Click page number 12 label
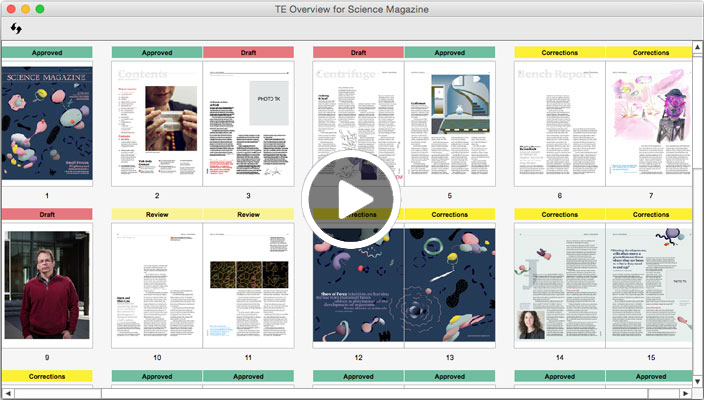This screenshot has width=704, height=400. 358,358
